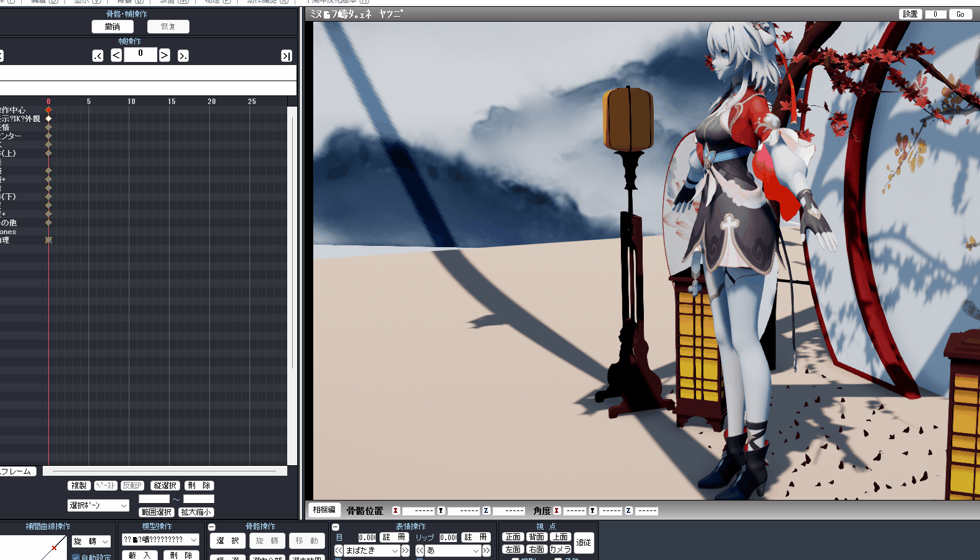Click the range end frame field
This screenshot has height=560, width=980.
(x=199, y=499)
